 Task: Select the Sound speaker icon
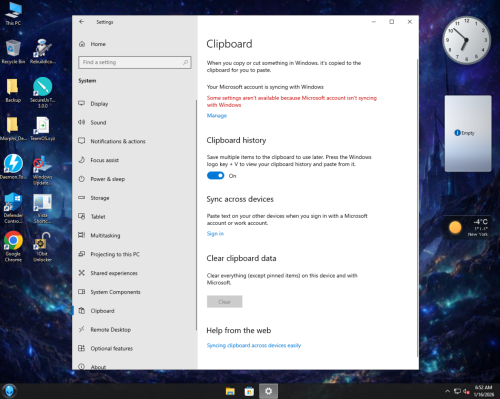pos(82,122)
